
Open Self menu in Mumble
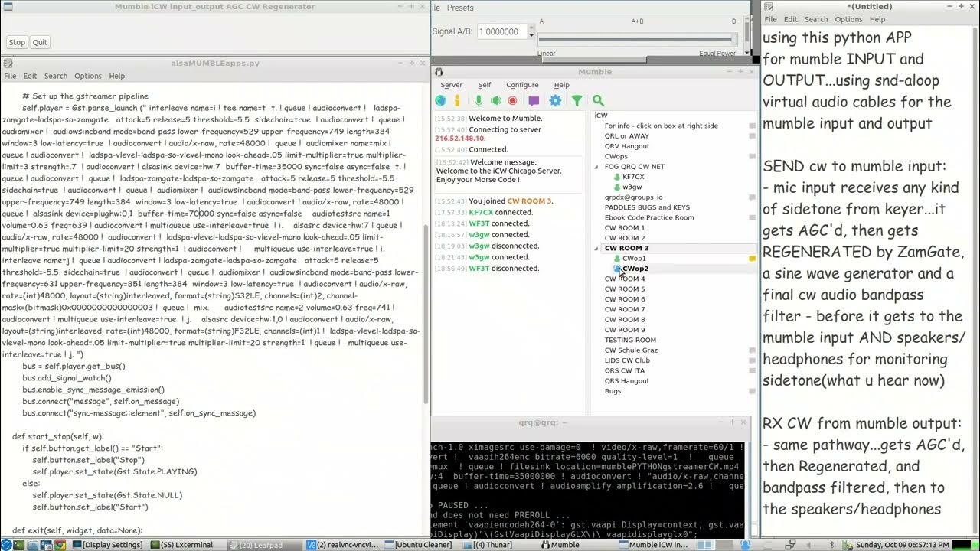[484, 85]
